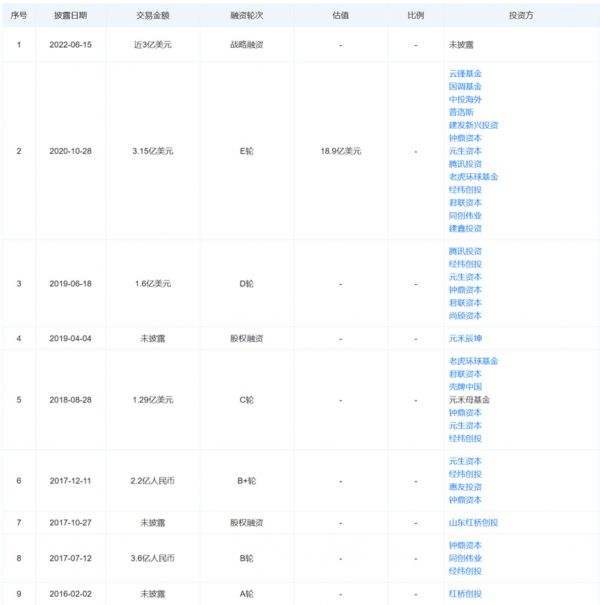The width and height of the screenshot is (600, 605).
Task: Click the 融资轮次 column header
Action: click(x=246, y=16)
